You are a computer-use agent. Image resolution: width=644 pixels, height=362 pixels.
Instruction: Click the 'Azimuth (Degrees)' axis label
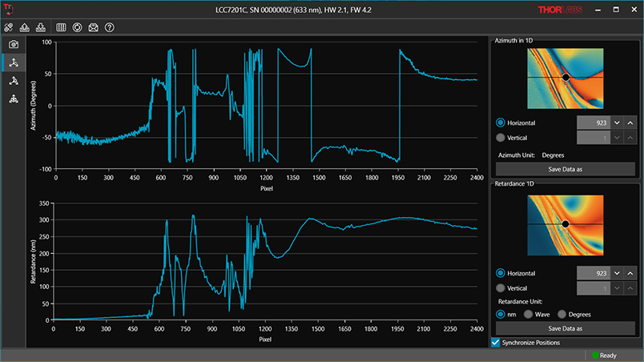[34, 106]
